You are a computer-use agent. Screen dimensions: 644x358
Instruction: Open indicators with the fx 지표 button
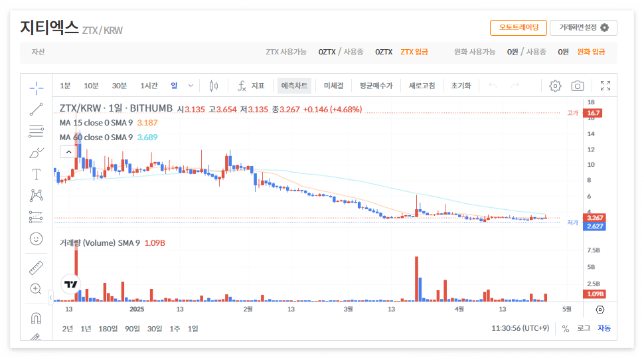point(251,86)
